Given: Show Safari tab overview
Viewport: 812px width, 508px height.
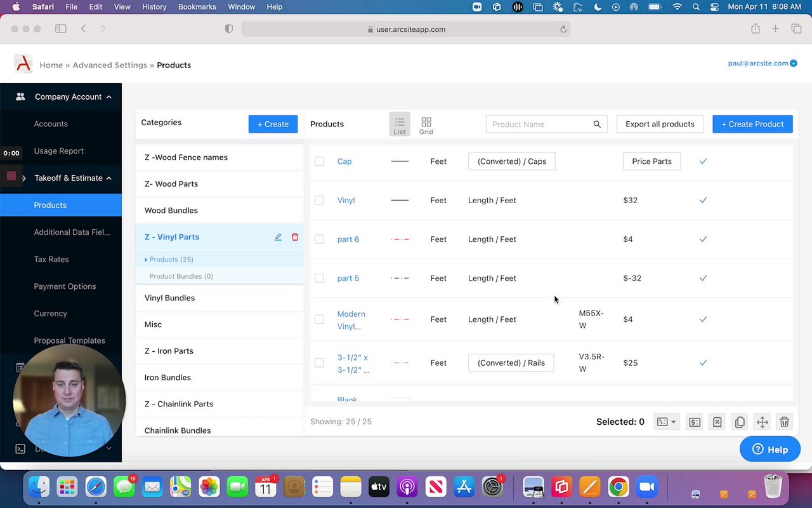Looking at the screenshot, I should click(796, 29).
